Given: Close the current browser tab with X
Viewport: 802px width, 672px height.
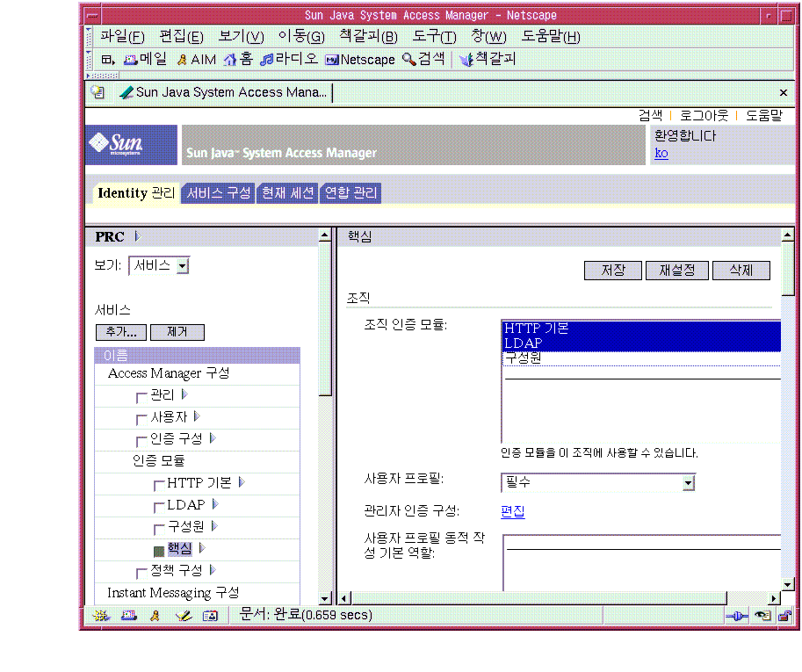Looking at the screenshot, I should [x=783, y=92].
